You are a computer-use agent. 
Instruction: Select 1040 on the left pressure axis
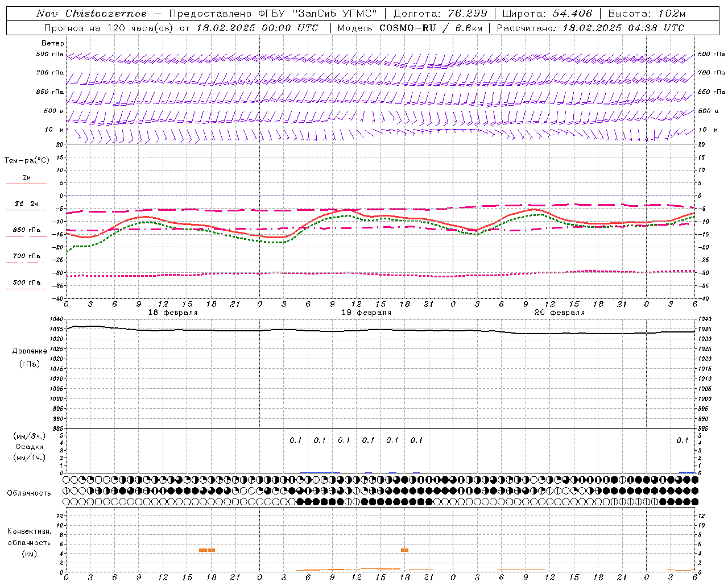57,319
